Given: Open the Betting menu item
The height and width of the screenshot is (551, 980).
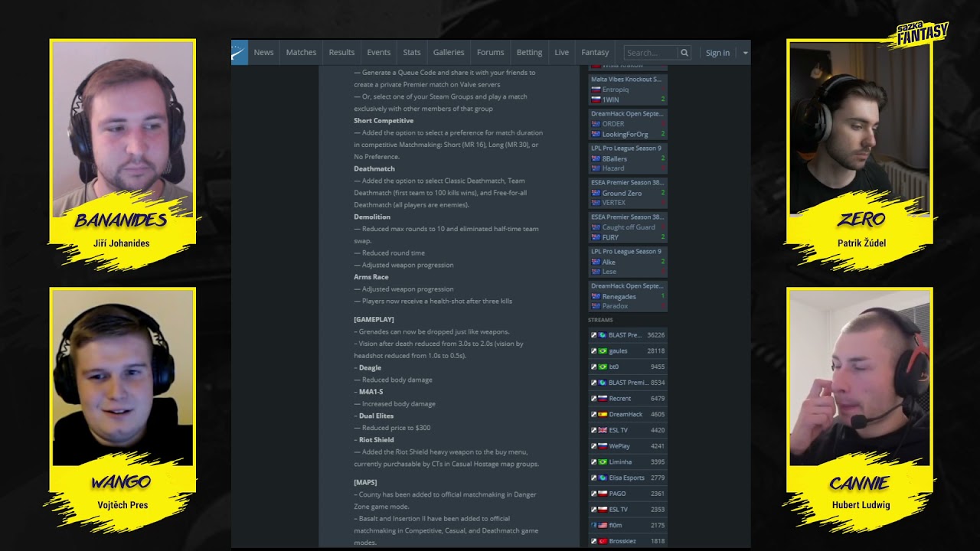Looking at the screenshot, I should point(529,53).
